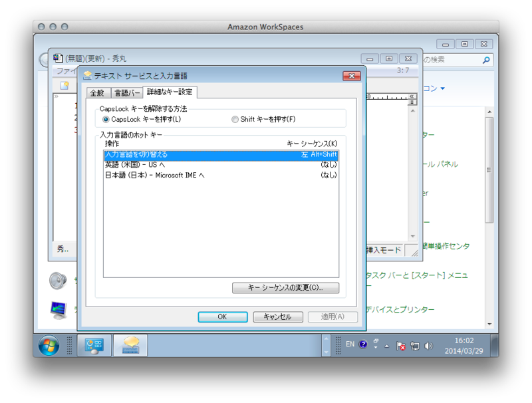Open the language bar help icon
The height and width of the screenshot is (403, 532).
click(363, 344)
